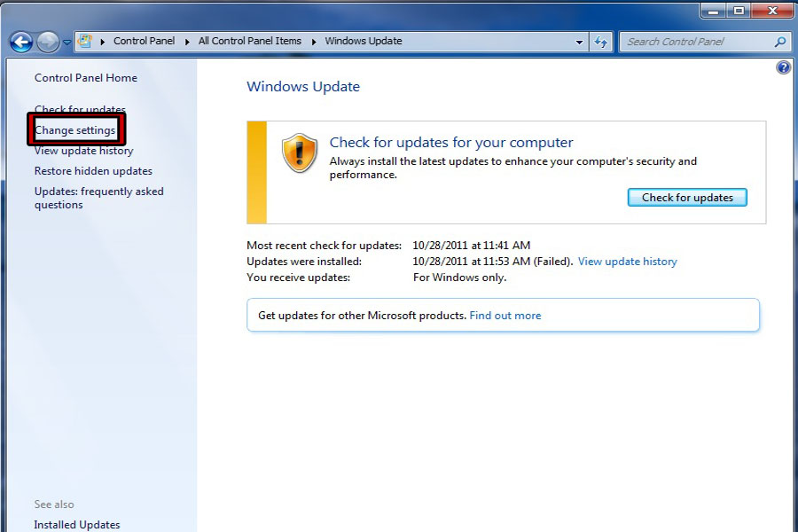This screenshot has height=532, width=798.
Task: Click the 'For Windows only.' text
Action: click(x=459, y=278)
